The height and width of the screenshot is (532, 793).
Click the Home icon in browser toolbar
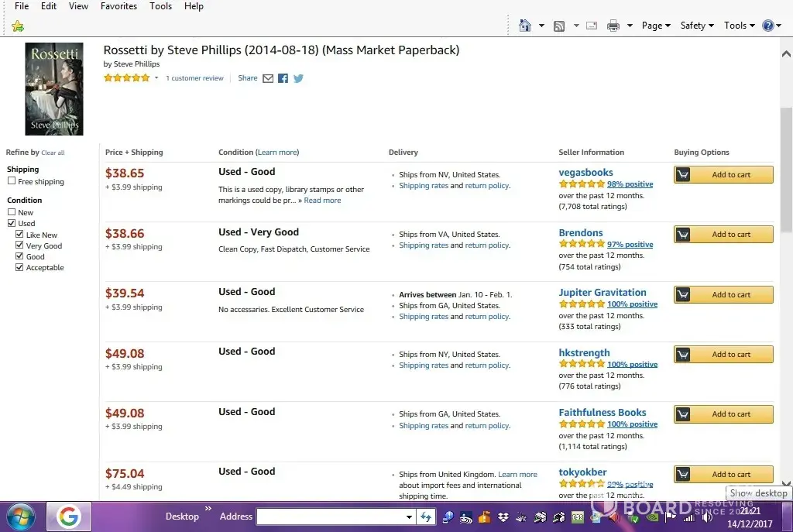525,26
